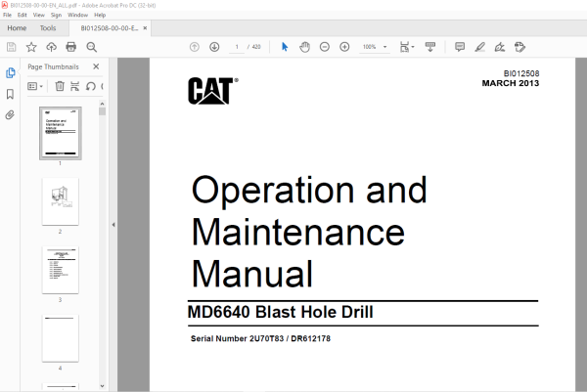Open the Find text search
Viewport: 587px width, 392px height.
click(91, 47)
